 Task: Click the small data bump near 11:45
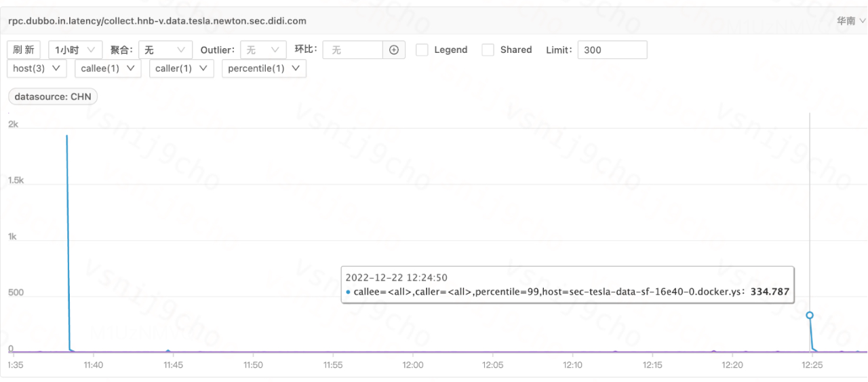(x=168, y=351)
